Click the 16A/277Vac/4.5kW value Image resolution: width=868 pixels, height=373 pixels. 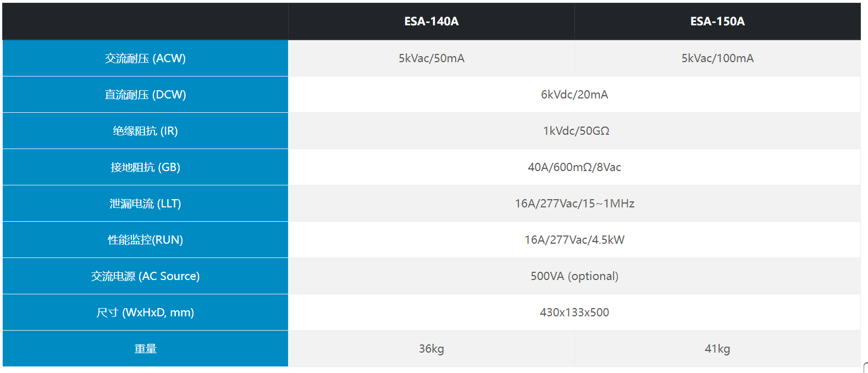click(574, 240)
